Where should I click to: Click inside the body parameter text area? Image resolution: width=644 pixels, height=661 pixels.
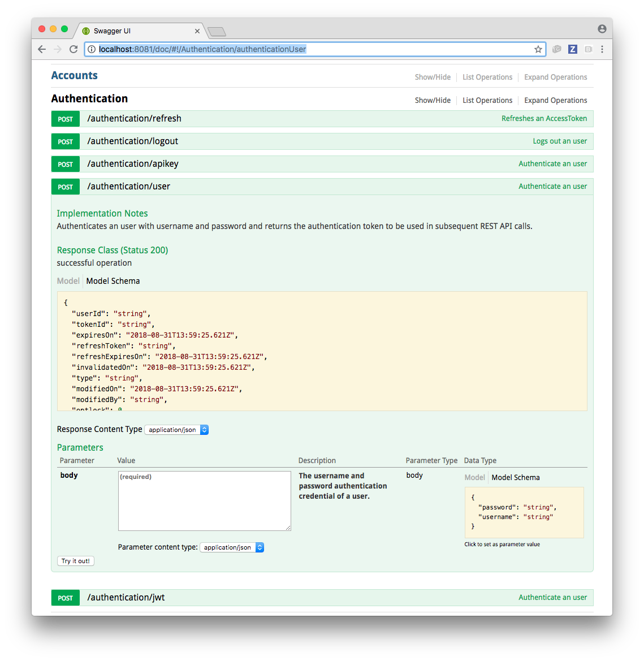pyautogui.click(x=205, y=501)
